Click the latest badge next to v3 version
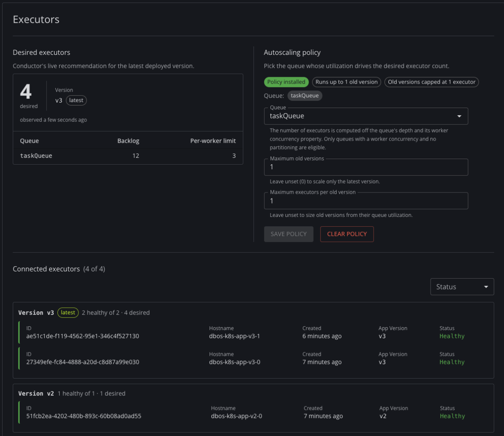 76,100
